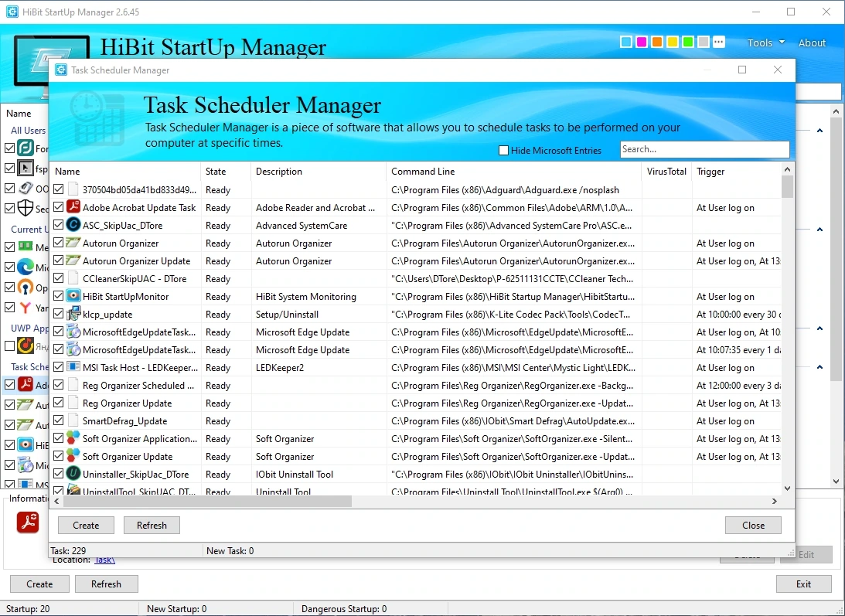This screenshot has width=845, height=616.
Task: Click the Close button in Task Scheduler Manager
Action: (753, 525)
